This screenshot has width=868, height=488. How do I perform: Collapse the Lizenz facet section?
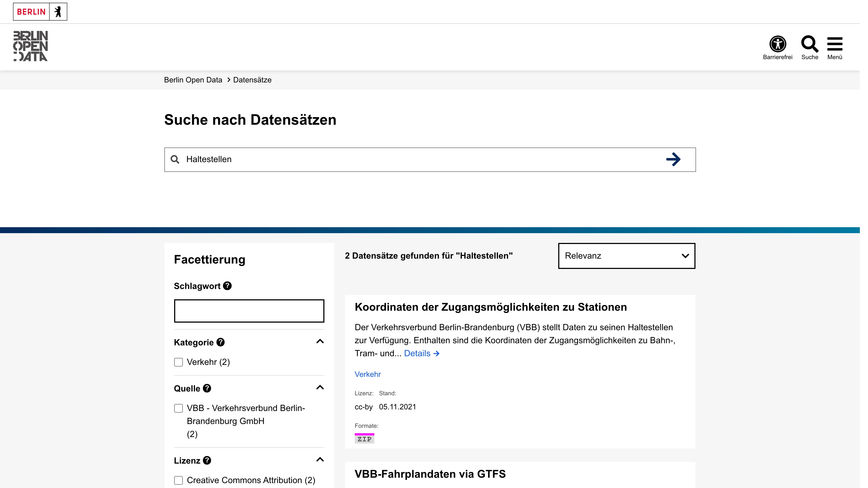[x=320, y=460]
